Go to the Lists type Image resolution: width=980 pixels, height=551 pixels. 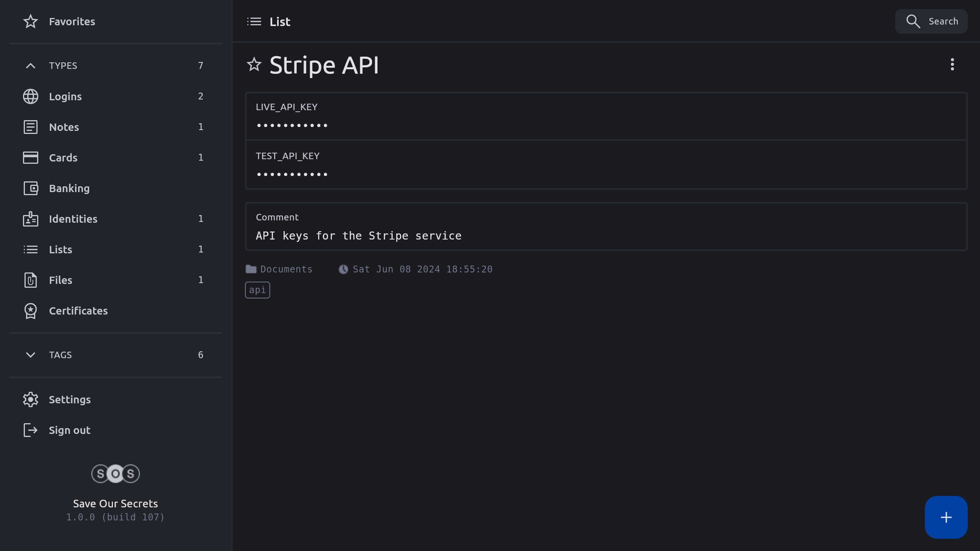coord(60,249)
